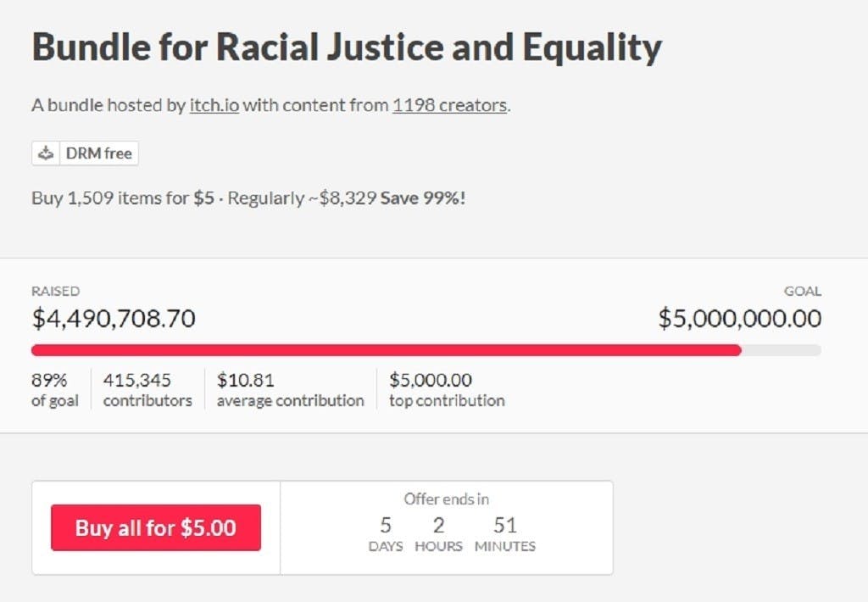Click the unfilled gray end of progress bar

tap(782, 349)
